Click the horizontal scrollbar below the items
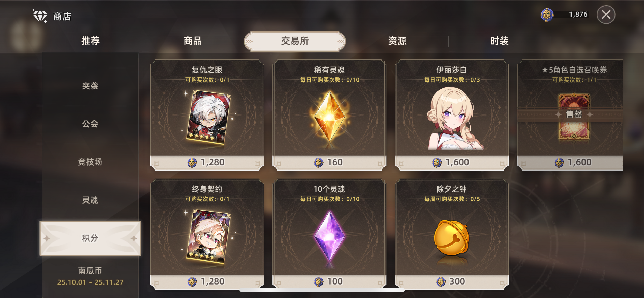The height and width of the screenshot is (298, 644). point(322,290)
